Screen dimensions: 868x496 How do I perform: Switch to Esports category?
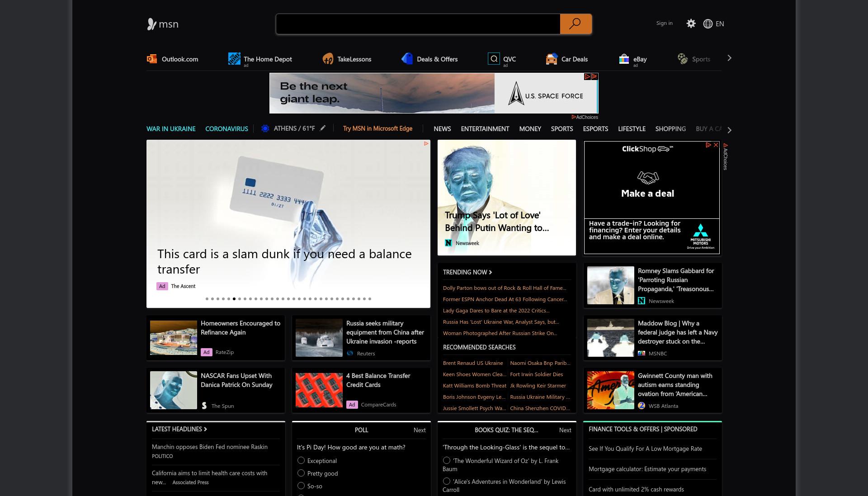(x=595, y=129)
